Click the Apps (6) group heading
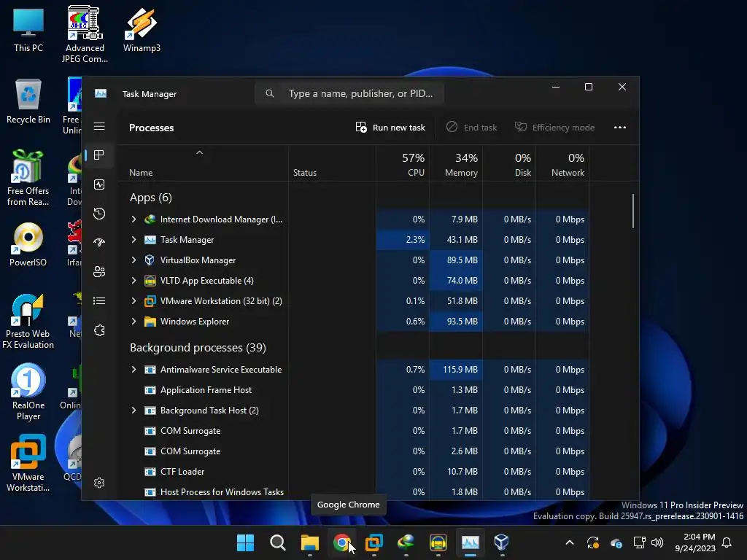This screenshot has width=747, height=560. coord(150,198)
